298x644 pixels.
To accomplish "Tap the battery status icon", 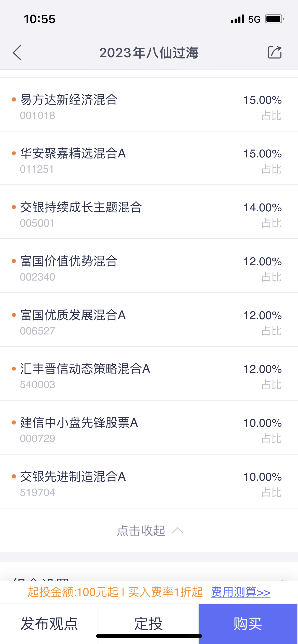I will tap(274, 19).
